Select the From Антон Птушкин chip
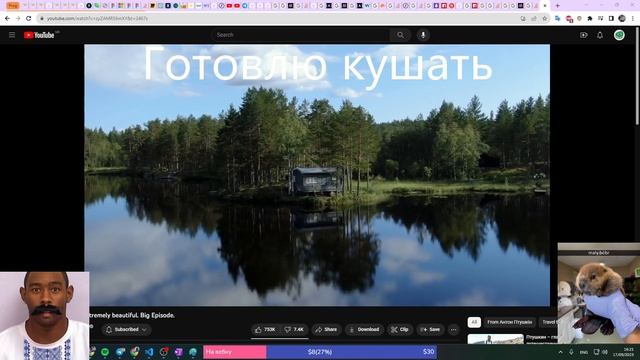Image resolution: width=640 pixels, height=360 pixels. (509, 322)
